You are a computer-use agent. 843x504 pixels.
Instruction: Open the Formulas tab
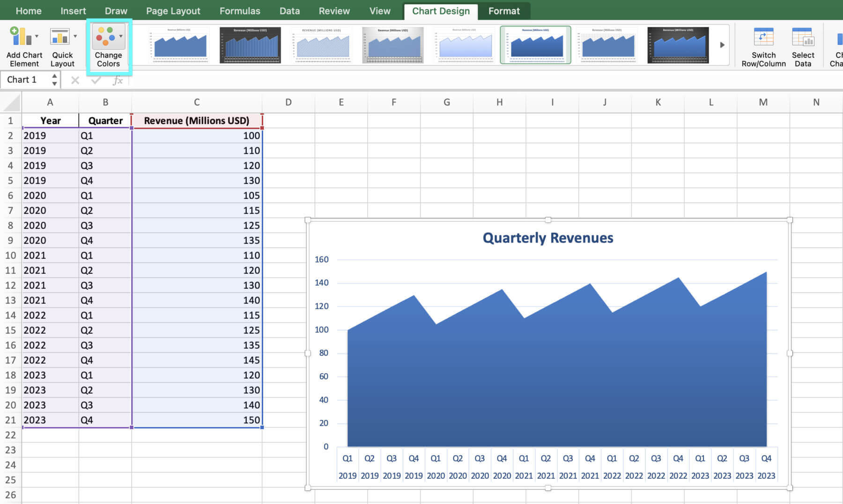click(240, 11)
